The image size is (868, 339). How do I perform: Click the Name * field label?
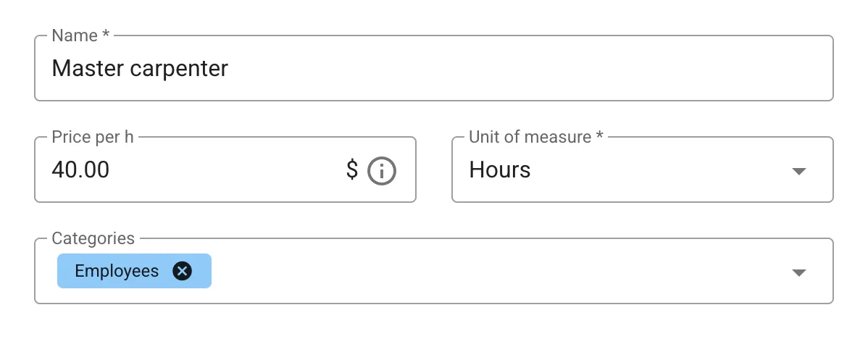(80, 35)
